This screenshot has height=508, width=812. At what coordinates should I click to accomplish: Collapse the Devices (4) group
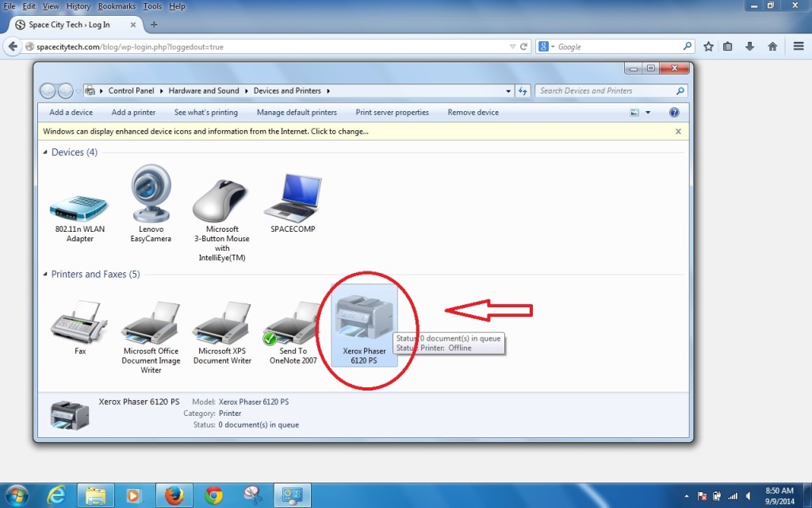pyautogui.click(x=45, y=152)
